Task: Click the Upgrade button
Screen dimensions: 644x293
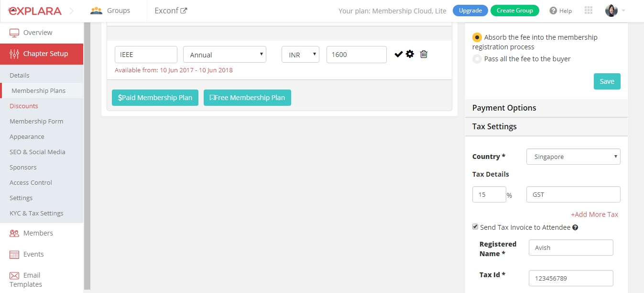Action: pos(470,11)
